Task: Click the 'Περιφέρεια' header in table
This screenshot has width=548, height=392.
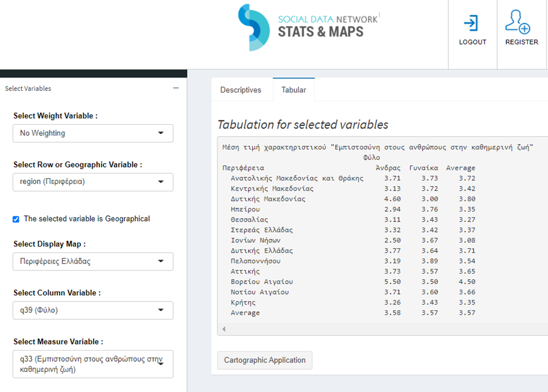Action: pyautogui.click(x=244, y=168)
